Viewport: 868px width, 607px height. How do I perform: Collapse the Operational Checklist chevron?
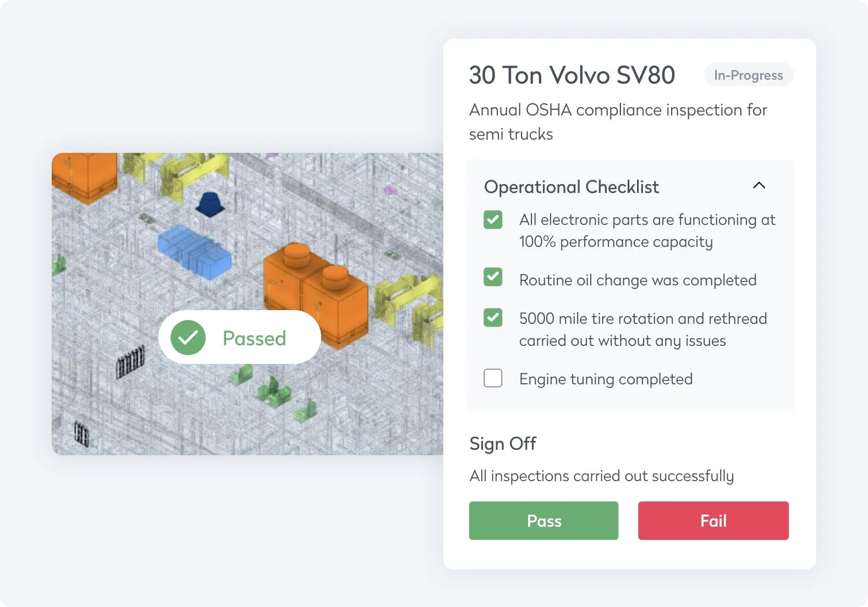pyautogui.click(x=759, y=185)
